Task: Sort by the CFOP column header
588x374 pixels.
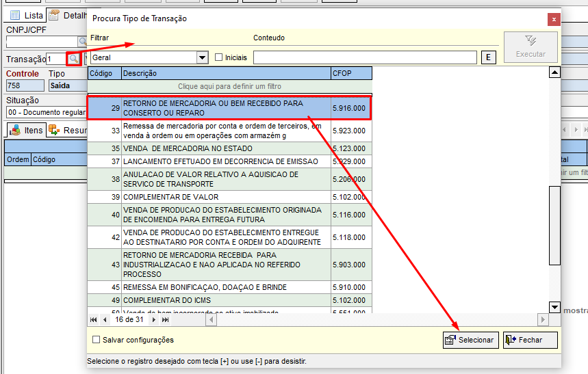Action: (x=350, y=73)
